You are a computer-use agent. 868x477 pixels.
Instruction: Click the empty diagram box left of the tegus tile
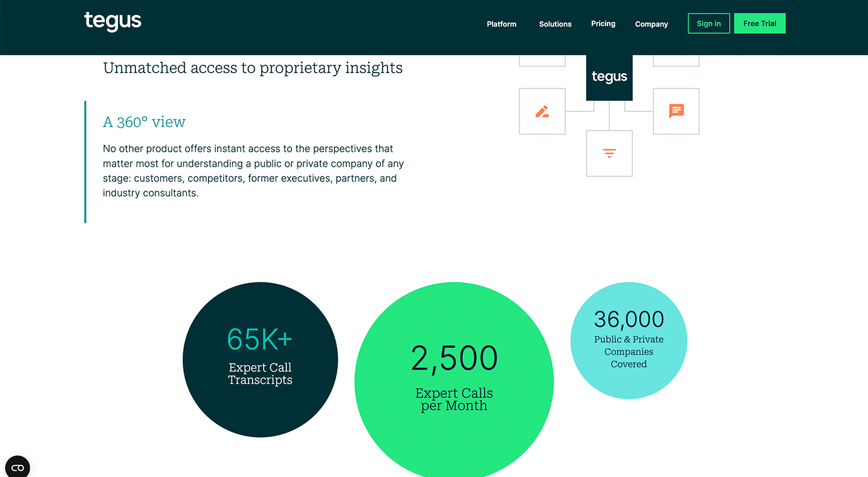point(542,60)
